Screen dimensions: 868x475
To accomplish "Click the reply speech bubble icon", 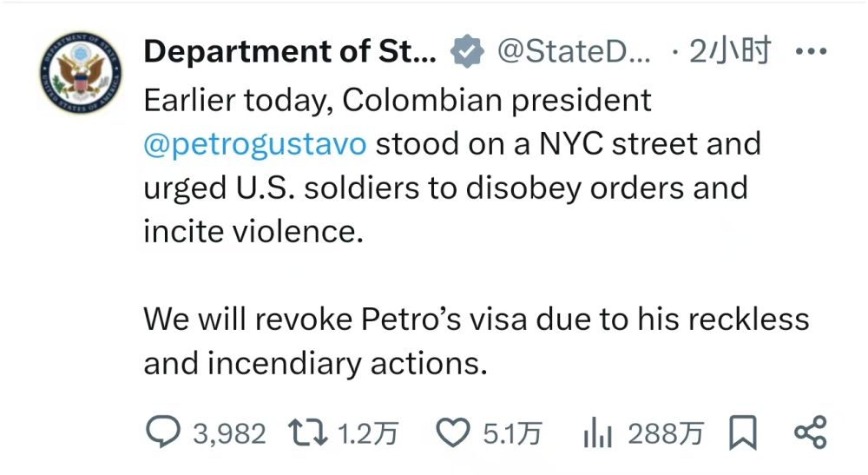I will click(x=162, y=432).
